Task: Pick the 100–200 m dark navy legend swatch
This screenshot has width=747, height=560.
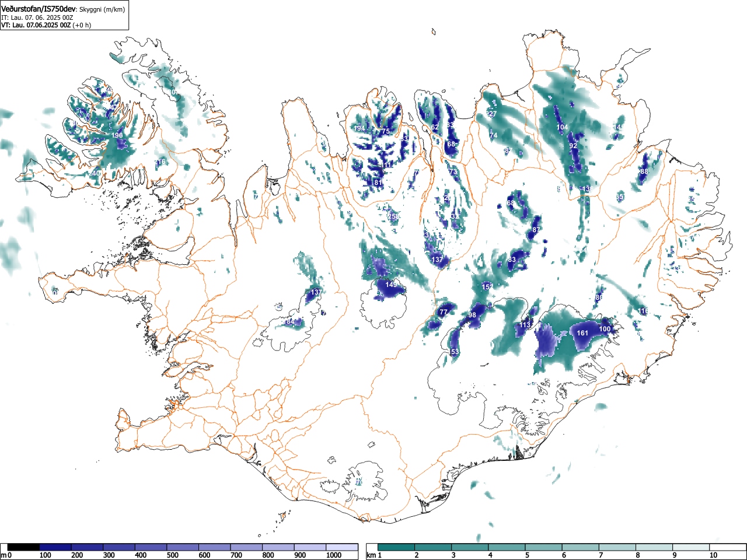Action: coord(55,547)
